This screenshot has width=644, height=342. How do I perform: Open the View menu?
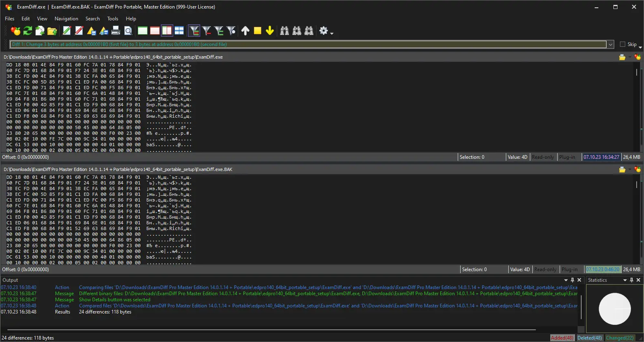42,19
